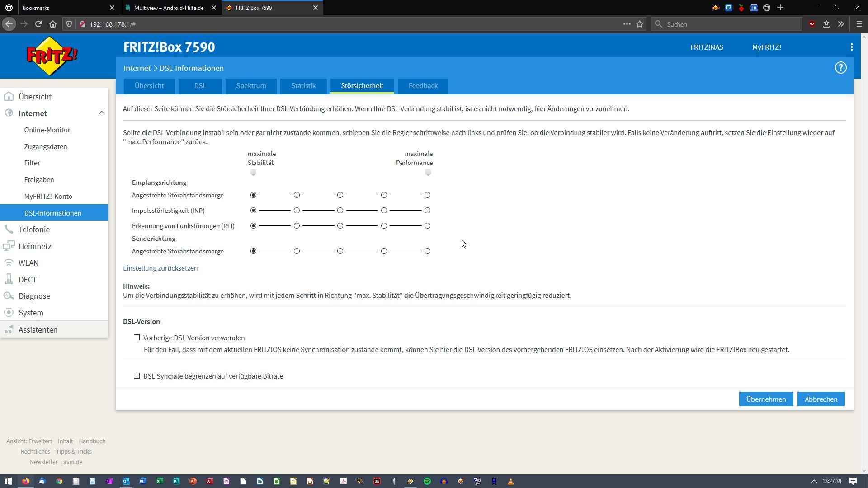The width and height of the screenshot is (868, 488).
Task: Select max stability radio for Impulsstörfestigkeit (INP)
Action: point(253,211)
